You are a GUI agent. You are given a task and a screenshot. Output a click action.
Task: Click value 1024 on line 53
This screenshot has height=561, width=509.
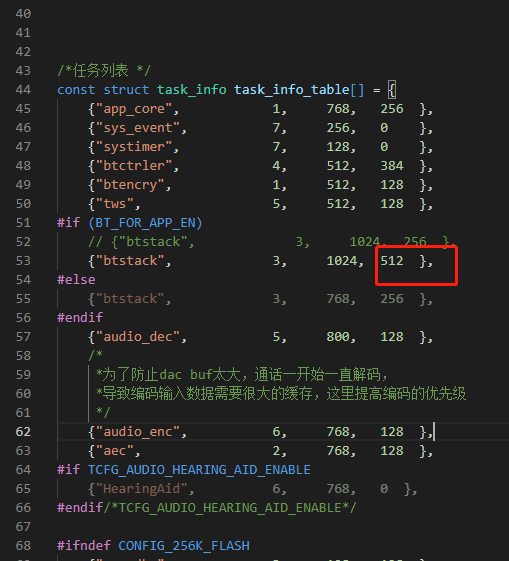(x=342, y=260)
